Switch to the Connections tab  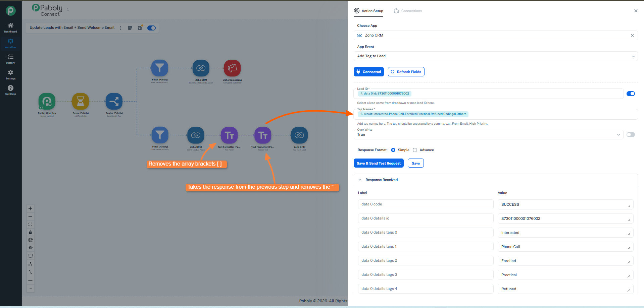[408, 11]
